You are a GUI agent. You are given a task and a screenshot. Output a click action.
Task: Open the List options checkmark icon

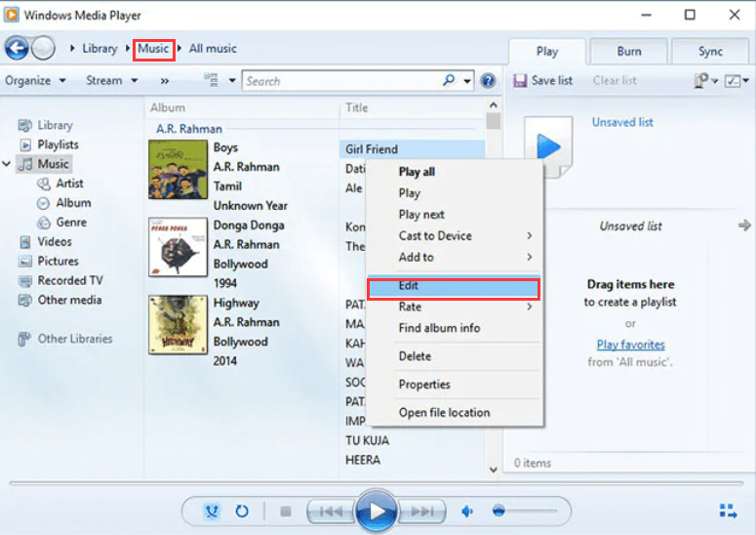[733, 81]
